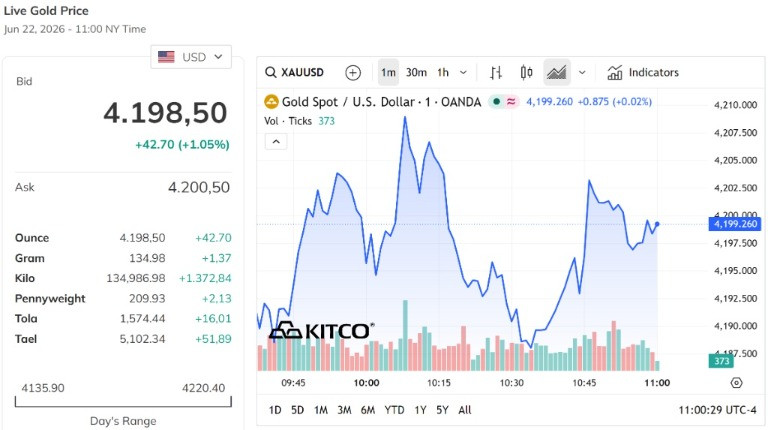The image size is (768, 430).
Task: Open chart settings gear near time axis
Action: click(x=736, y=383)
